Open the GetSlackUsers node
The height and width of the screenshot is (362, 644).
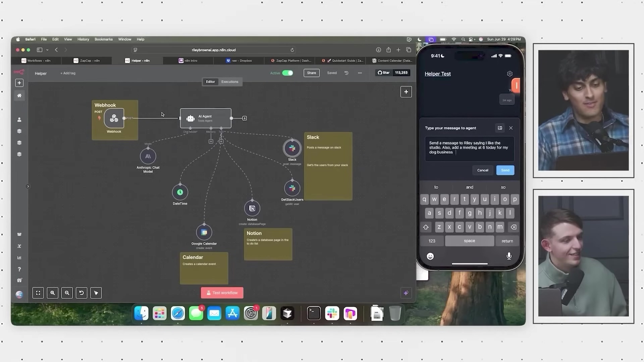pos(292,188)
